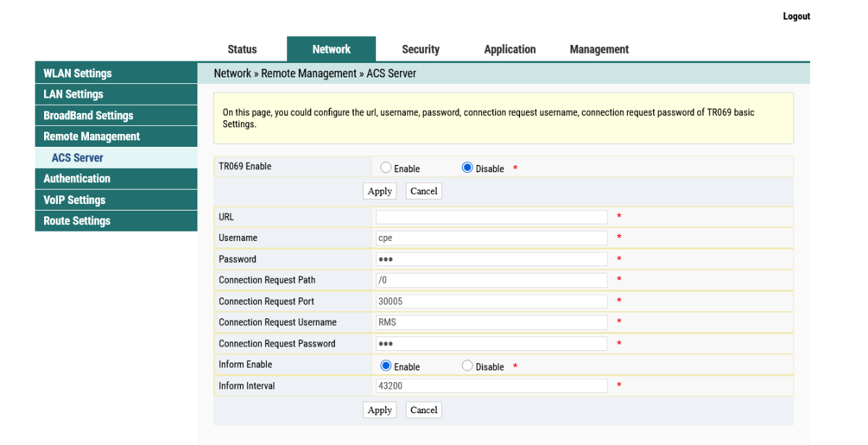Viewport: 868px width, 445px height.
Task: Open VoIP Settings in sidebar
Action: tap(75, 200)
